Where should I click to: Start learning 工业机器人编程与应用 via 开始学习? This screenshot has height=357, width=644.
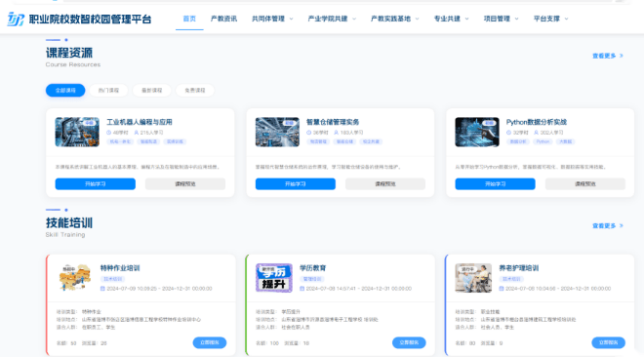pos(96,183)
